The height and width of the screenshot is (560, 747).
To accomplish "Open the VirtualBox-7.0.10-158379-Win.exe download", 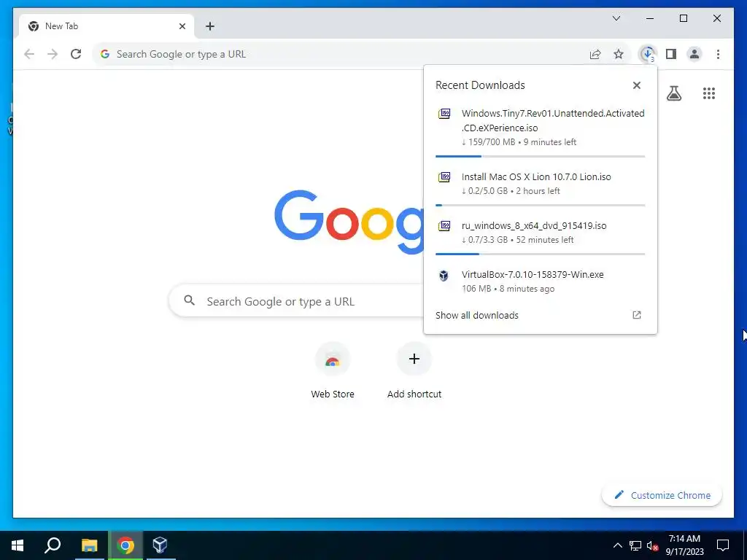I will [x=541, y=281].
